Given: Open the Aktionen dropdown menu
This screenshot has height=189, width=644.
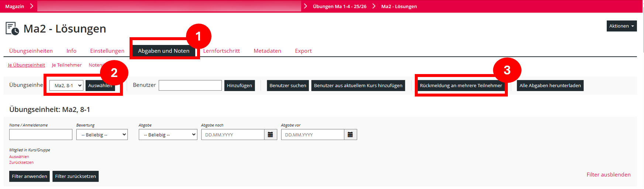Looking at the screenshot, I should (621, 26).
